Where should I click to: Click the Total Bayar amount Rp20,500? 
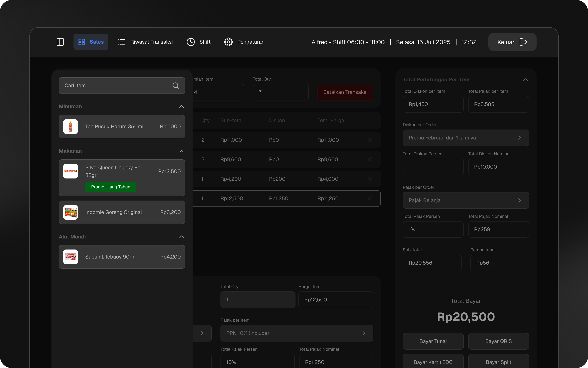click(x=466, y=317)
